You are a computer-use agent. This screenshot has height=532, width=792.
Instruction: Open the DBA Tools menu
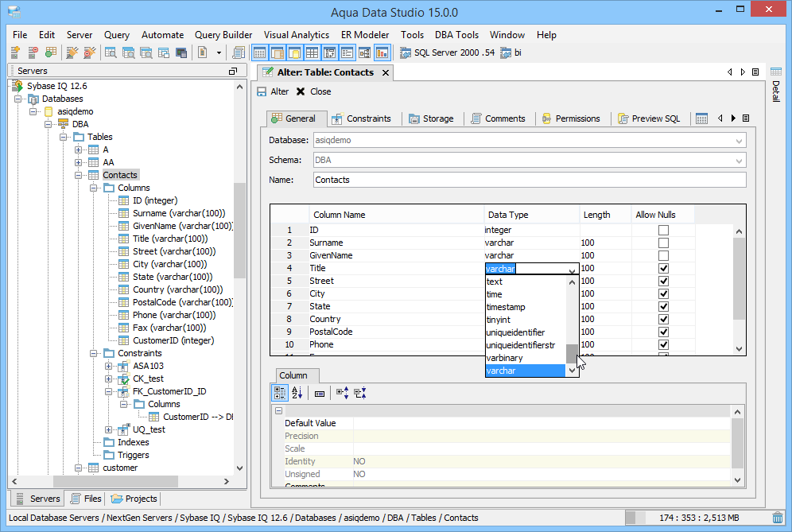(x=456, y=35)
